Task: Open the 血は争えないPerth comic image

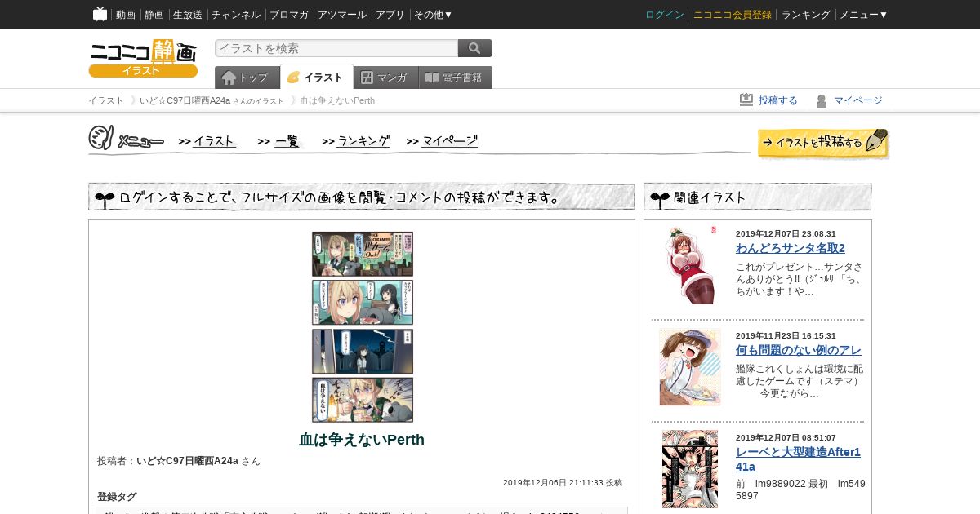Action: click(x=363, y=327)
